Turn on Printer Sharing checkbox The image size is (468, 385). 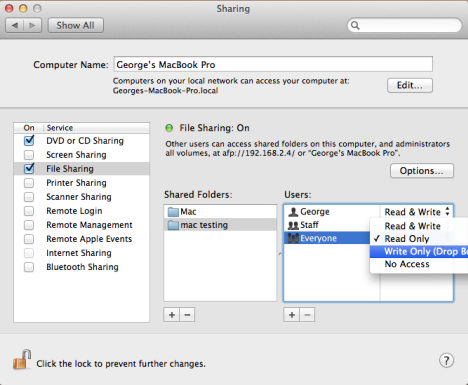29,183
